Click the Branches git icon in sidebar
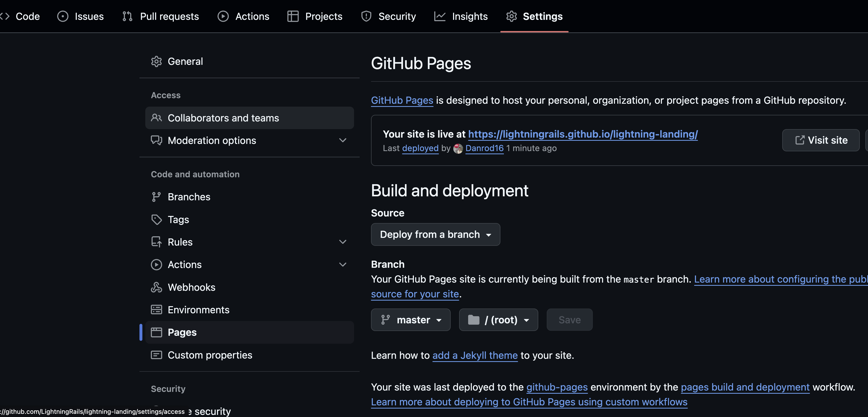This screenshot has height=417, width=868. coord(156,197)
